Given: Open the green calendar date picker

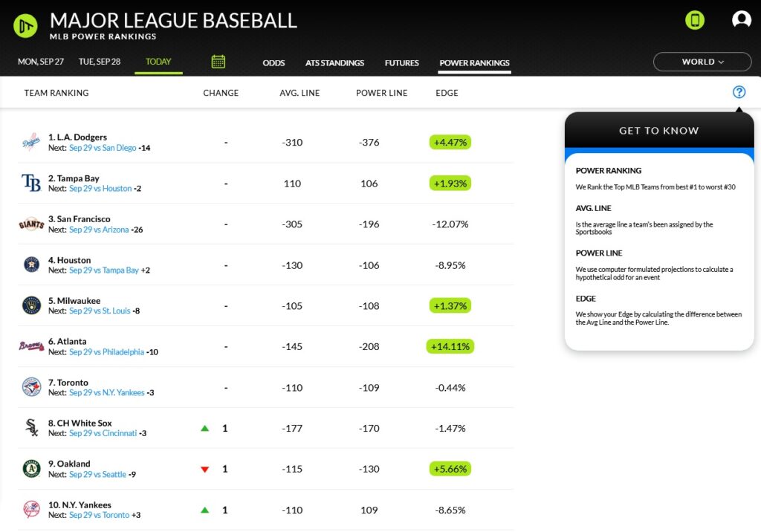Looking at the screenshot, I should pos(218,62).
